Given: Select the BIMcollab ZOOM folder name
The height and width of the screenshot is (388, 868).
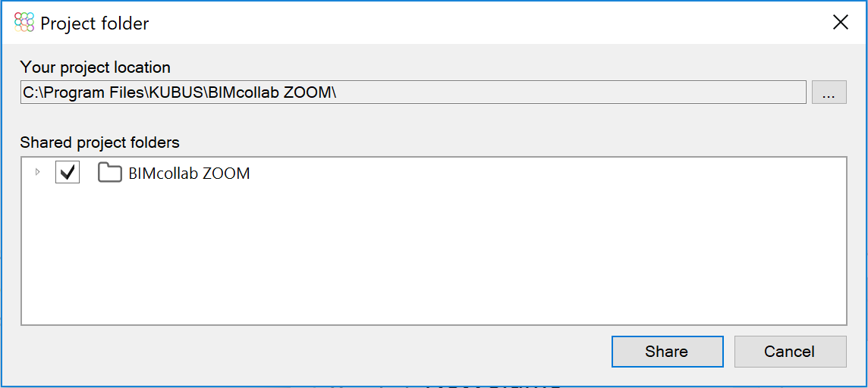Looking at the screenshot, I should coord(190,174).
